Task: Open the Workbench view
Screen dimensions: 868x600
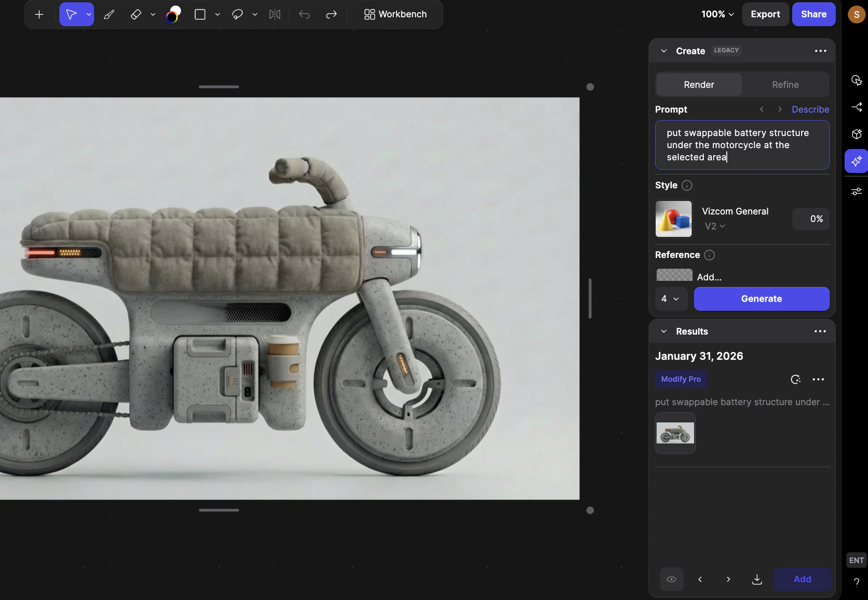Action: click(396, 14)
